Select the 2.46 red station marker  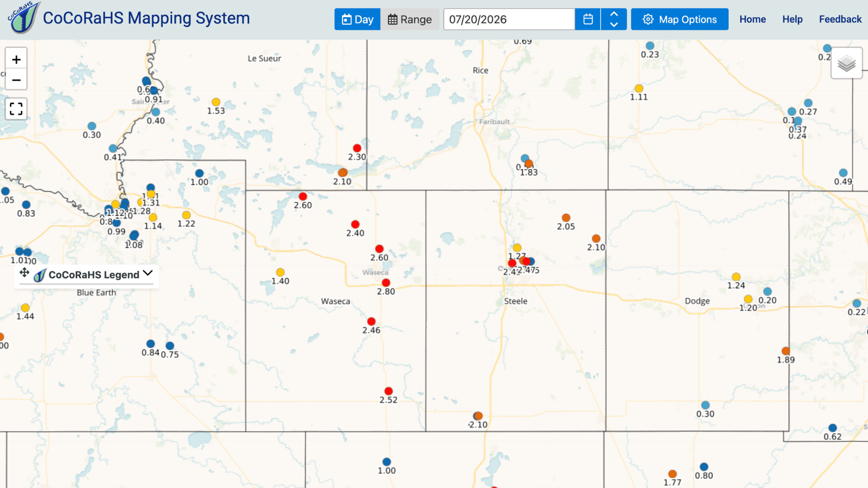pos(372,322)
